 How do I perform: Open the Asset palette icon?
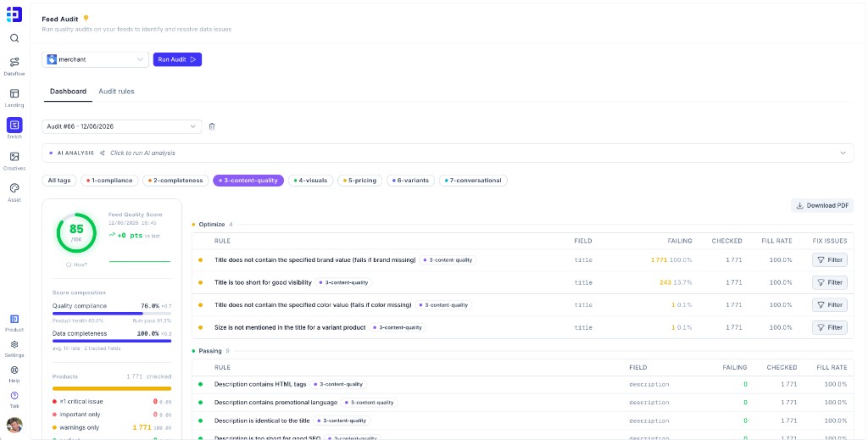[14, 188]
